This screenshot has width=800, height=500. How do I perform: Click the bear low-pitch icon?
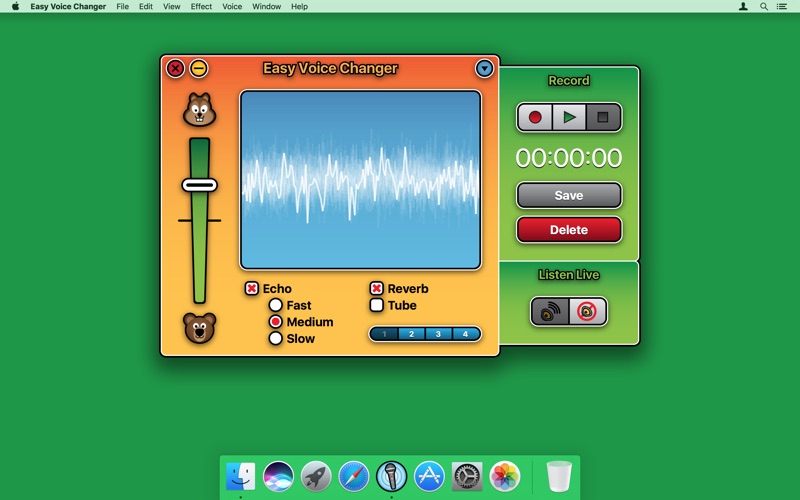pyautogui.click(x=199, y=328)
